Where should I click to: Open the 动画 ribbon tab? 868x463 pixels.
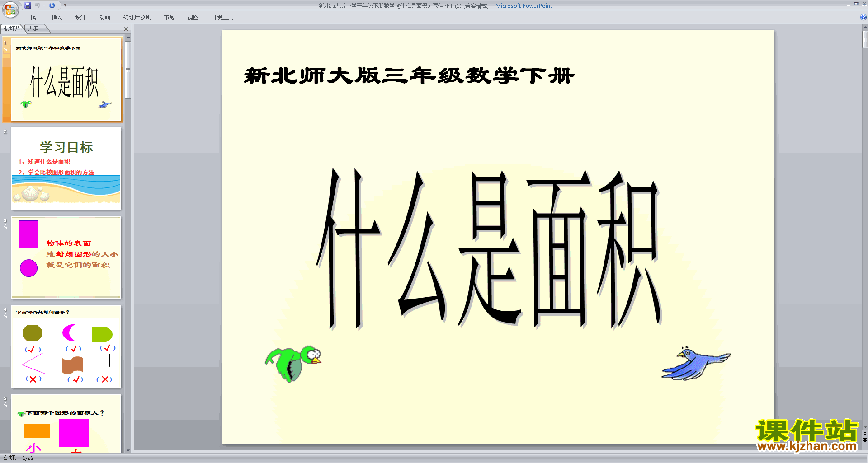click(x=104, y=18)
